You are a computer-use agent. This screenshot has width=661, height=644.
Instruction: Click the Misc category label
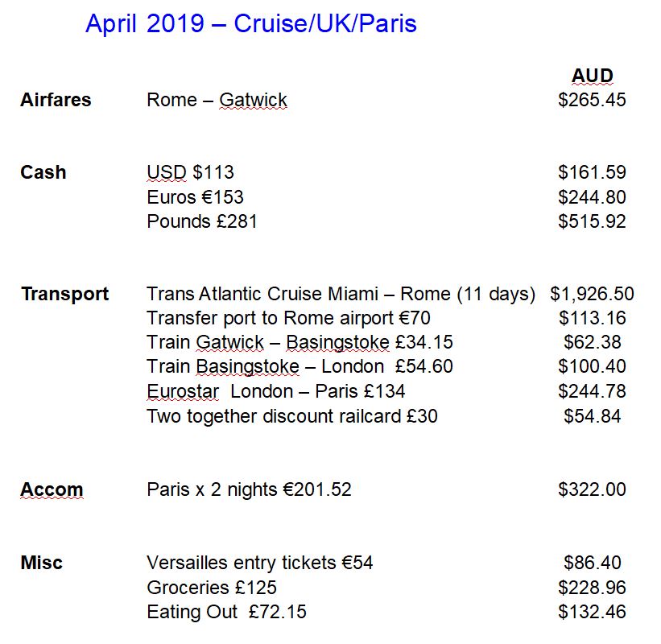(x=42, y=563)
